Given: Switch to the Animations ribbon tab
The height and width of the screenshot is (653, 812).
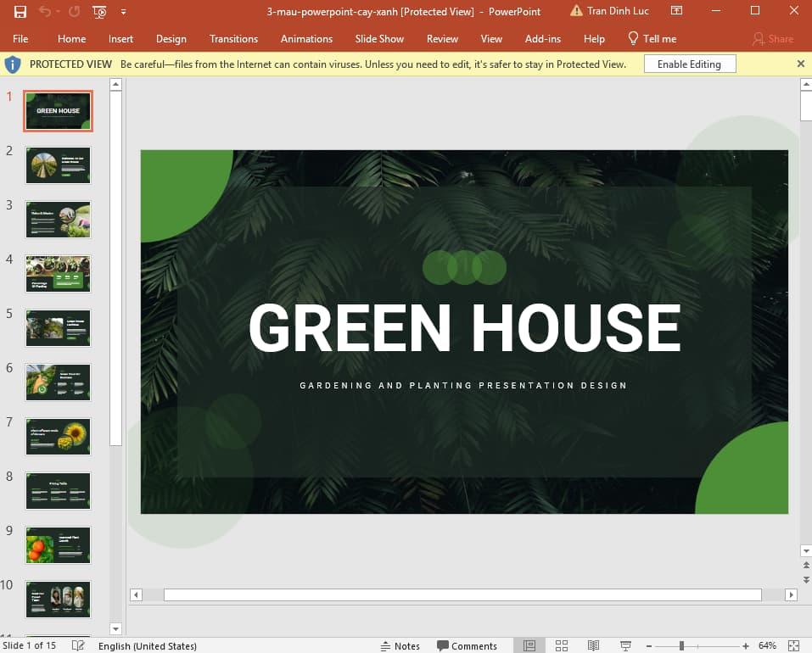Looking at the screenshot, I should coord(306,38).
